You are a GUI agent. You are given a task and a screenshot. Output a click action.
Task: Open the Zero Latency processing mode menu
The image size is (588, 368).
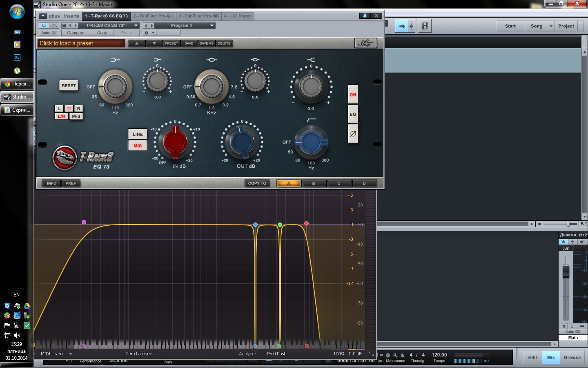pyautogui.click(x=138, y=354)
